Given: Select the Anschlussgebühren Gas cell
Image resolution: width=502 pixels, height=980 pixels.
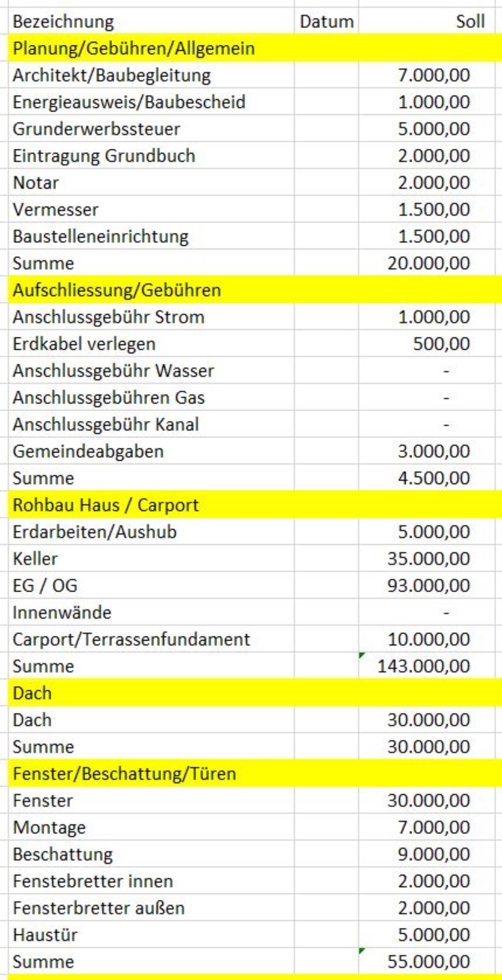Looking at the screenshot, I should (x=151, y=397).
